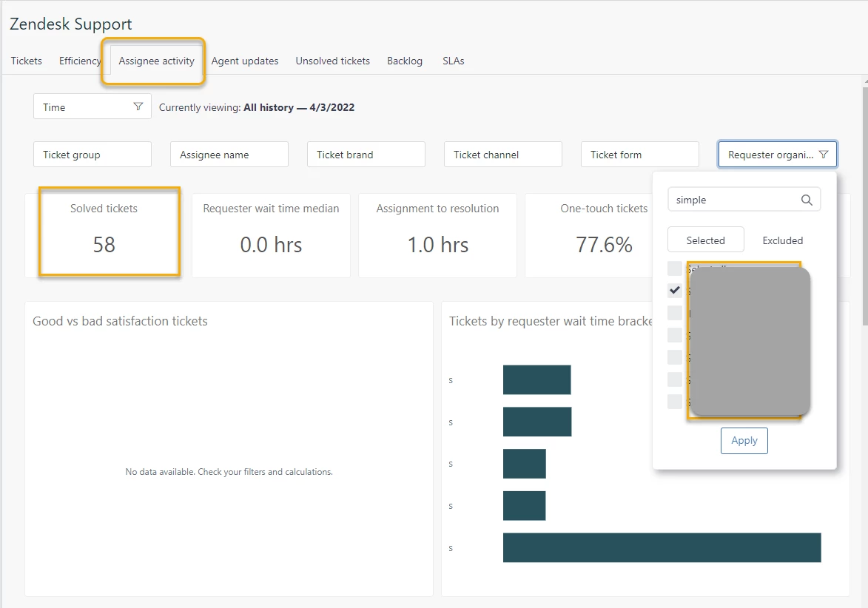Click the search field containing 'simple'

click(744, 200)
